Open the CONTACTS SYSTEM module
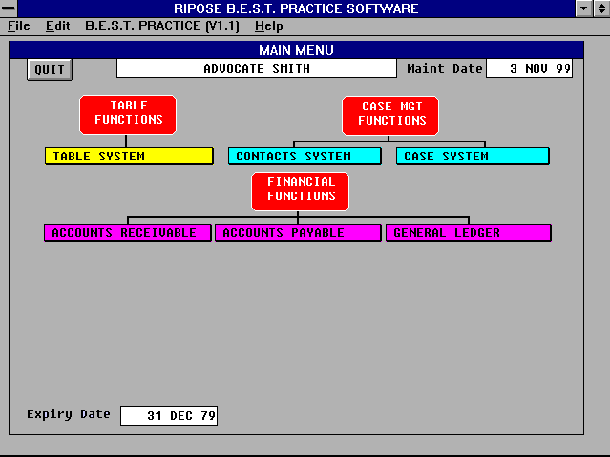610x457 pixels. pos(305,156)
